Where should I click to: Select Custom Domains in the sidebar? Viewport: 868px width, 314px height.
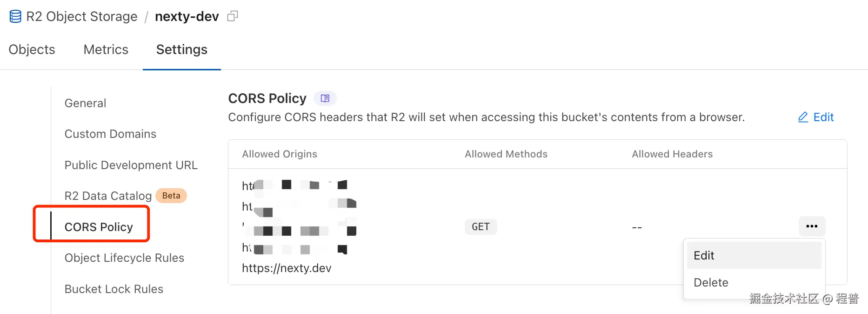110,134
